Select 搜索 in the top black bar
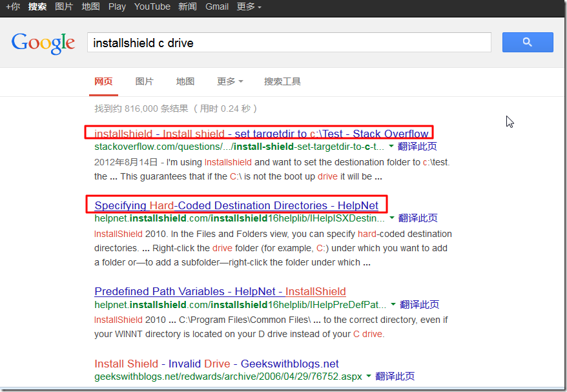Screen dimensions: 567x392 pos(37,6)
